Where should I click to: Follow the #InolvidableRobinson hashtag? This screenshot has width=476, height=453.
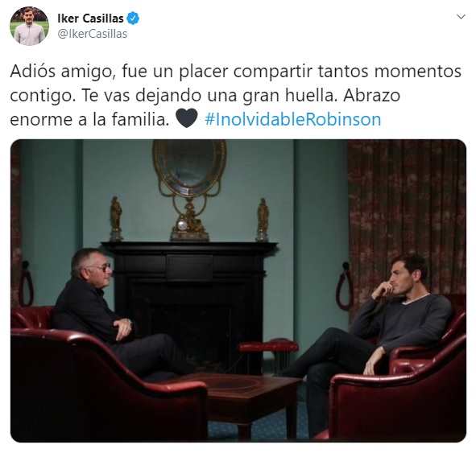tap(293, 119)
